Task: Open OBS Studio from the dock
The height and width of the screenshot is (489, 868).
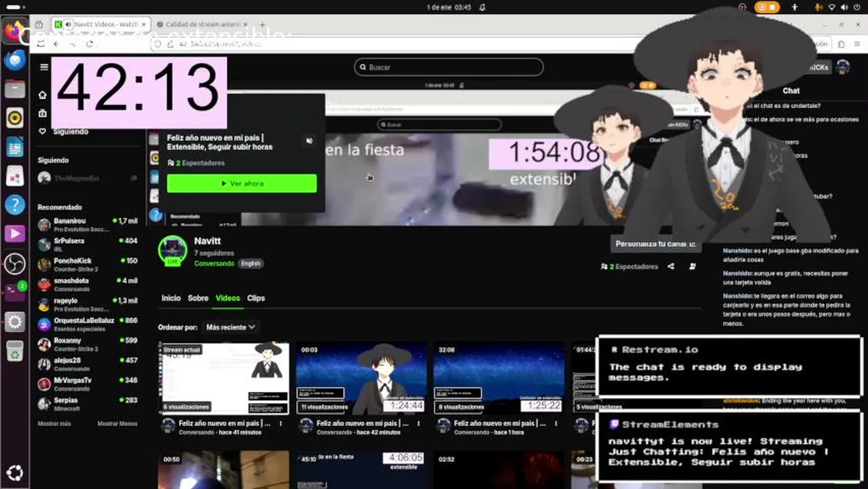Action: (14, 263)
